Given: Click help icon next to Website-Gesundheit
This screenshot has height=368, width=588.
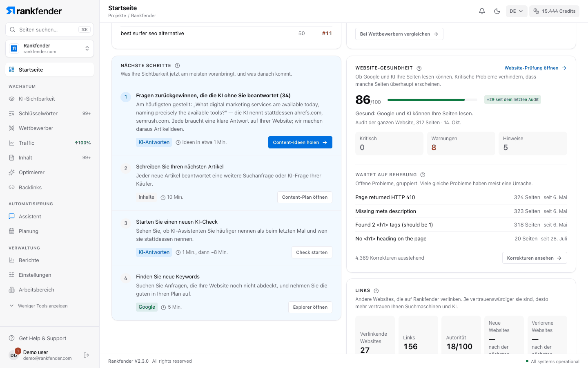Looking at the screenshot, I should click(419, 68).
